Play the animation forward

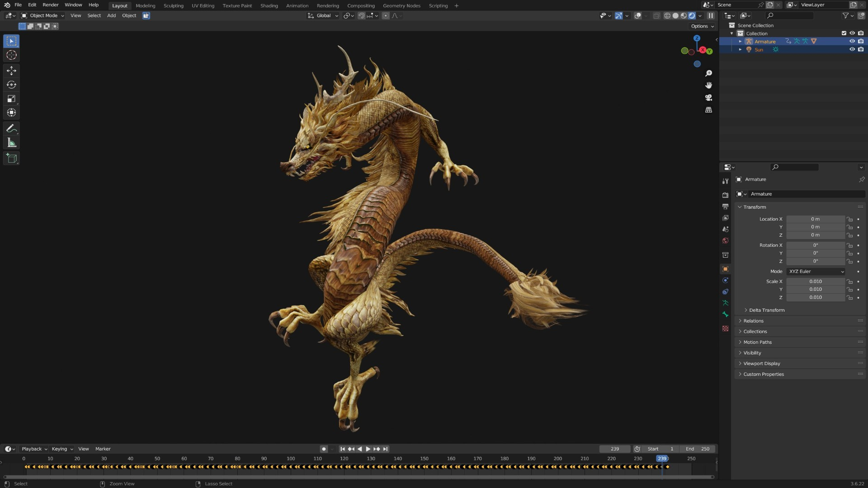[x=368, y=449]
